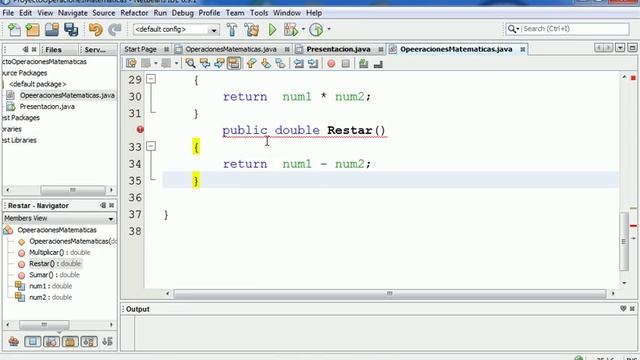
Task: Open the Tools menu
Action: pos(259,13)
